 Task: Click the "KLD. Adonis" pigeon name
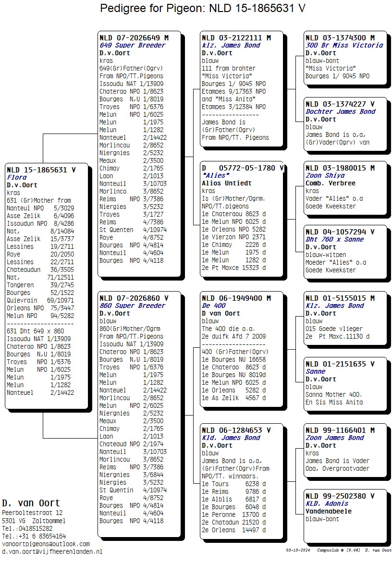pyautogui.click(x=327, y=503)
